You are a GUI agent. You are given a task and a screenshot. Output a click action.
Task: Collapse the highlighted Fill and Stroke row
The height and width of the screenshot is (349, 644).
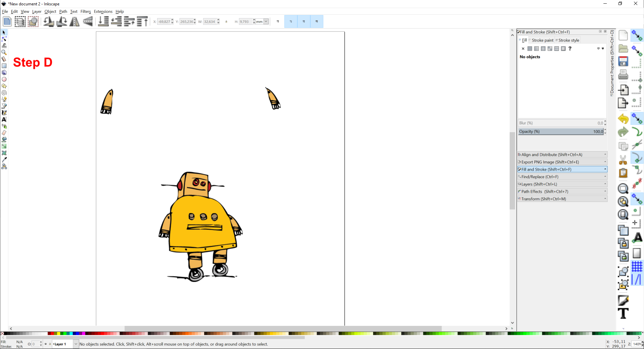click(x=562, y=169)
